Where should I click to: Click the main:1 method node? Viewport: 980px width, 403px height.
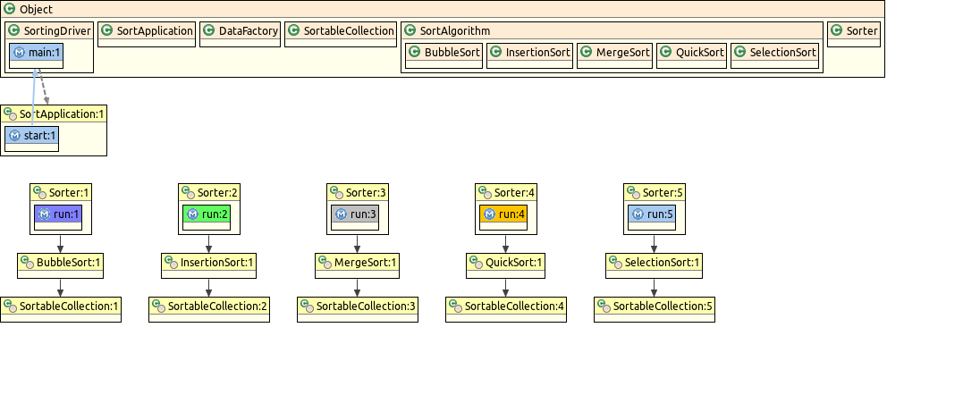coord(37,54)
